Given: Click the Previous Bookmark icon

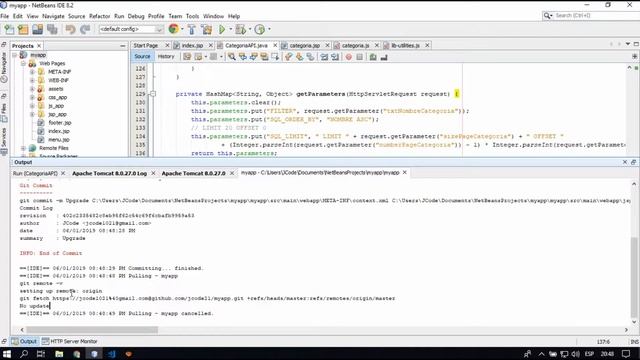Looking at the screenshot, I should point(289,57).
